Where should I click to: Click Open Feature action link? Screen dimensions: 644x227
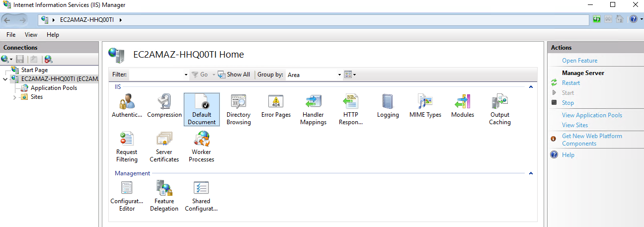(579, 61)
